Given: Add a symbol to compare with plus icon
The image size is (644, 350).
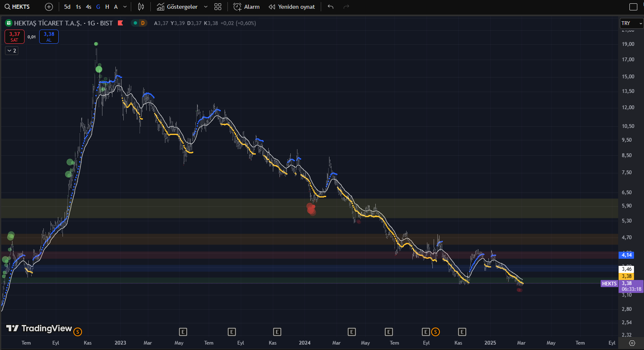Looking at the screenshot, I should coord(49,7).
